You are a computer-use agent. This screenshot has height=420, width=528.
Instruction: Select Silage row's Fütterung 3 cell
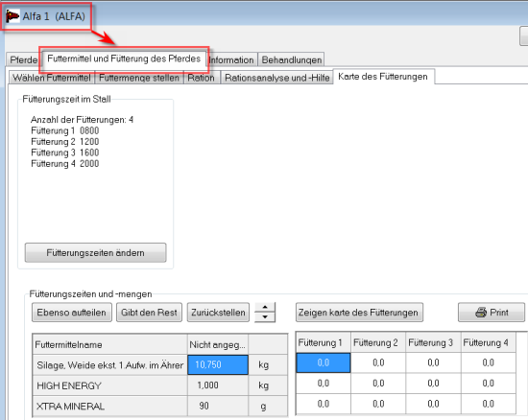click(x=433, y=362)
